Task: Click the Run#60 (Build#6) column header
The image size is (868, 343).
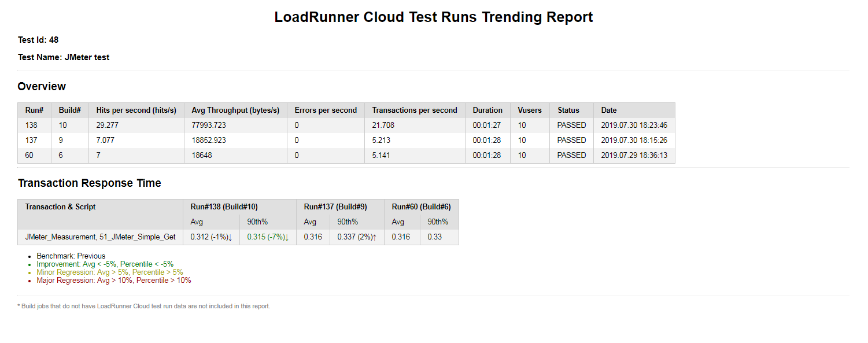Action: click(421, 206)
